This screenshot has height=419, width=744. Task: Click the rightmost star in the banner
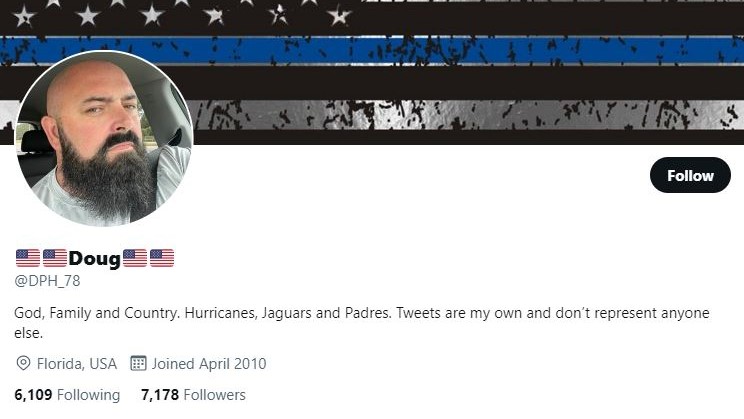339,16
